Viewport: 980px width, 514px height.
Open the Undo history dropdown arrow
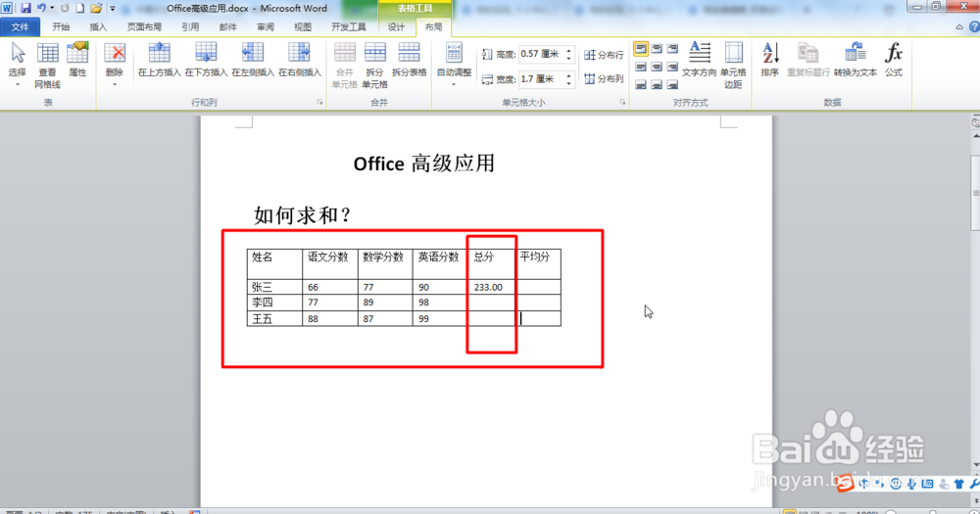pos(52,8)
